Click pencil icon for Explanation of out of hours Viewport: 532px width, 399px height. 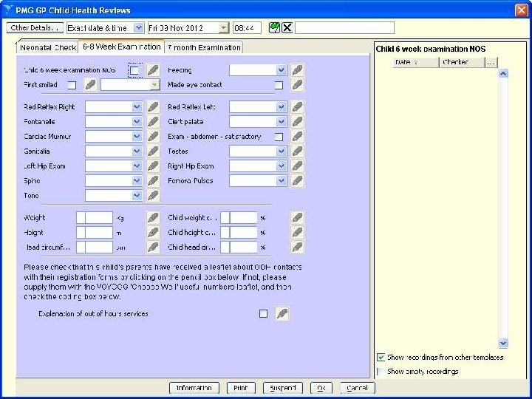click(x=282, y=314)
